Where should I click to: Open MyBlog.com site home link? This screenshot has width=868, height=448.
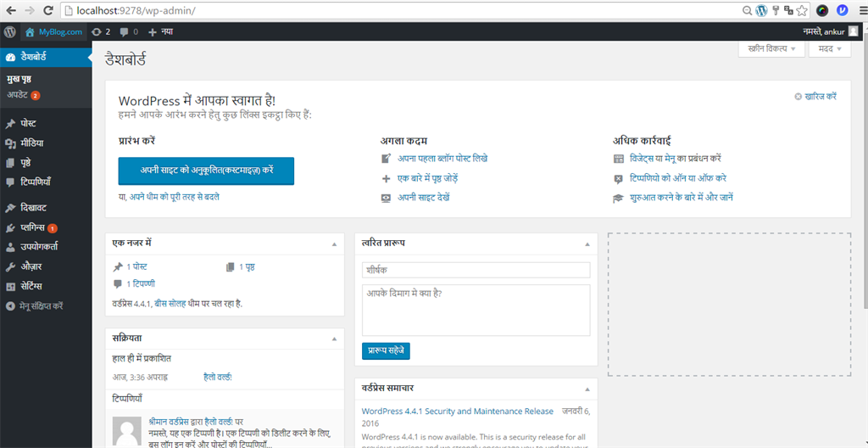click(x=54, y=32)
